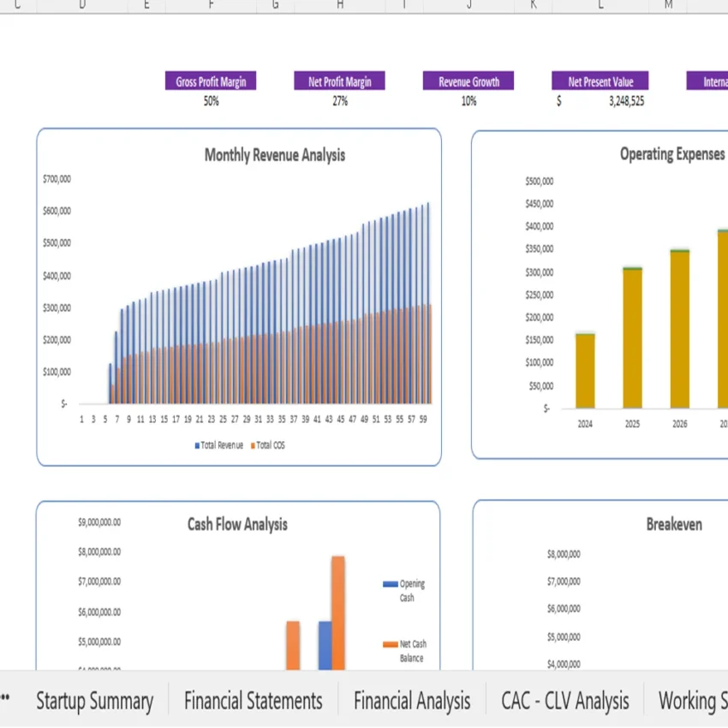The height and width of the screenshot is (728, 728).
Task: Open the CAC - CLV Analysis sheet
Action: coord(565,701)
